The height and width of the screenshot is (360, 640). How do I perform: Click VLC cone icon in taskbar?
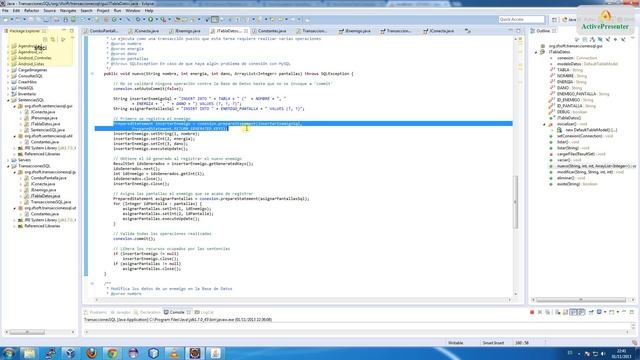(x=174, y=353)
